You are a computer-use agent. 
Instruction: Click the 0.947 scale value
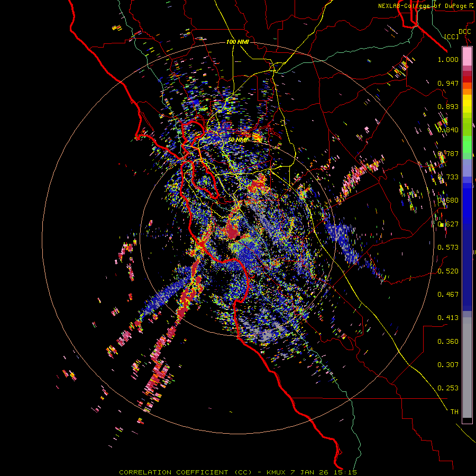[x=448, y=83]
